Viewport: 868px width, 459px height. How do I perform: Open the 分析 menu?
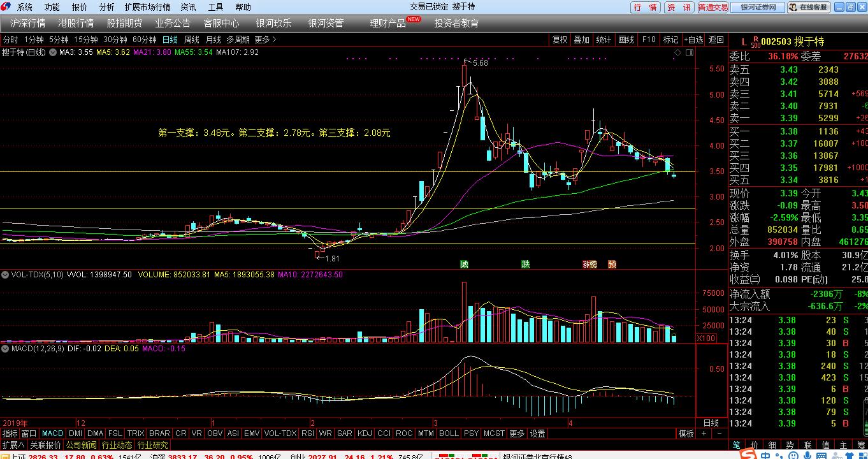click(x=106, y=7)
